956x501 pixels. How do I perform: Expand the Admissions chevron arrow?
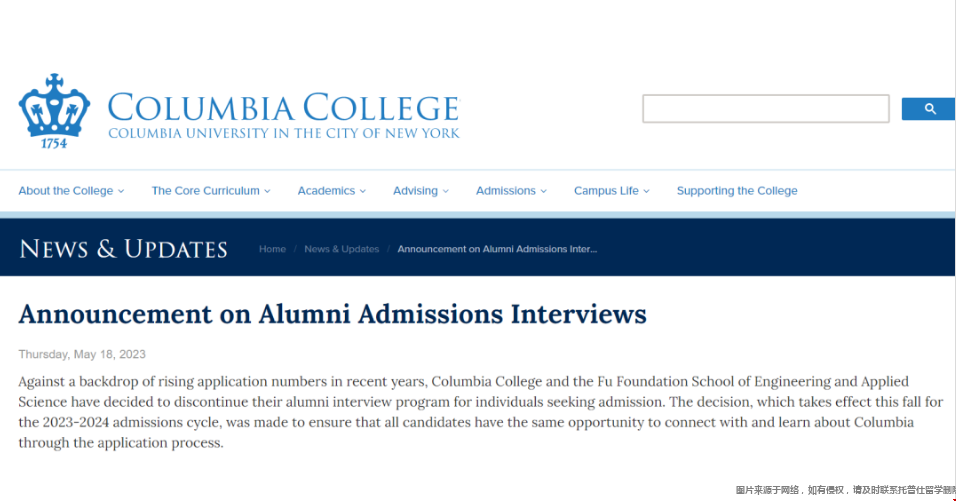[543, 191]
